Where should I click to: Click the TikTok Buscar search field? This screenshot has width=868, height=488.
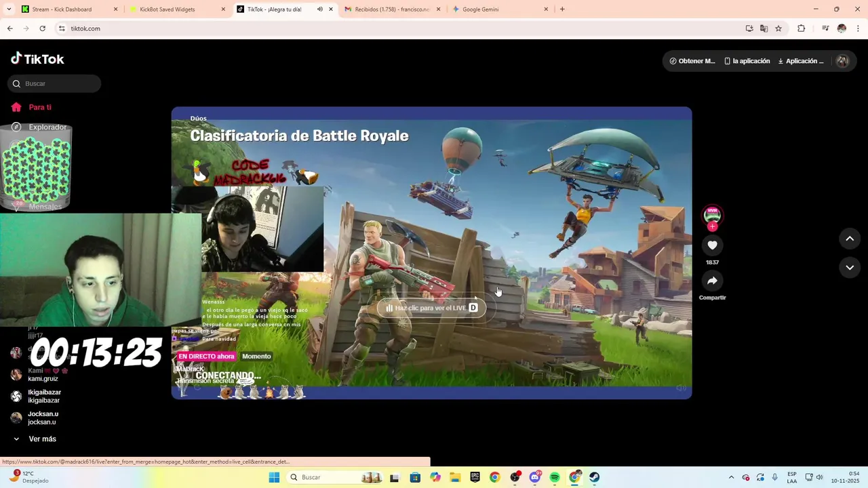point(54,83)
